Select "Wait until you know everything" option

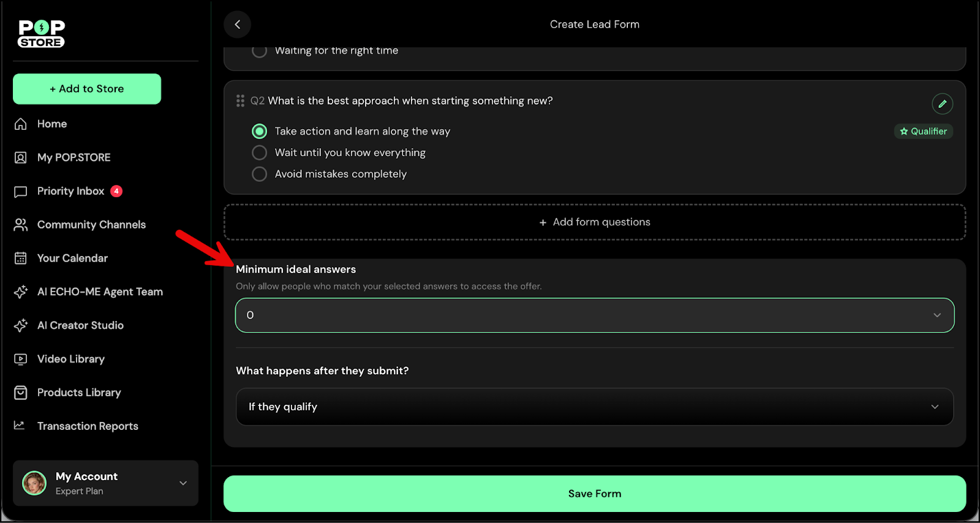pyautogui.click(x=260, y=152)
